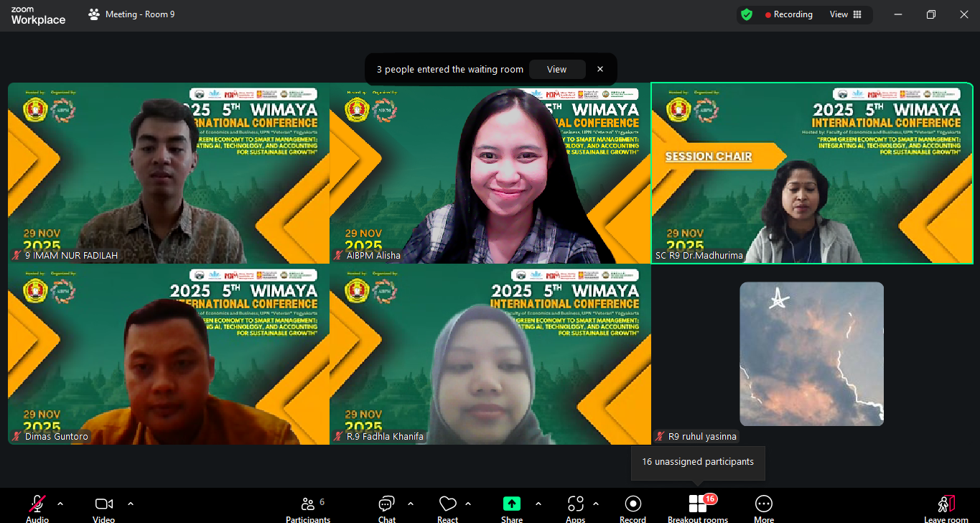Open the More options menu
Image resolution: width=980 pixels, height=523 pixels.
point(764,504)
